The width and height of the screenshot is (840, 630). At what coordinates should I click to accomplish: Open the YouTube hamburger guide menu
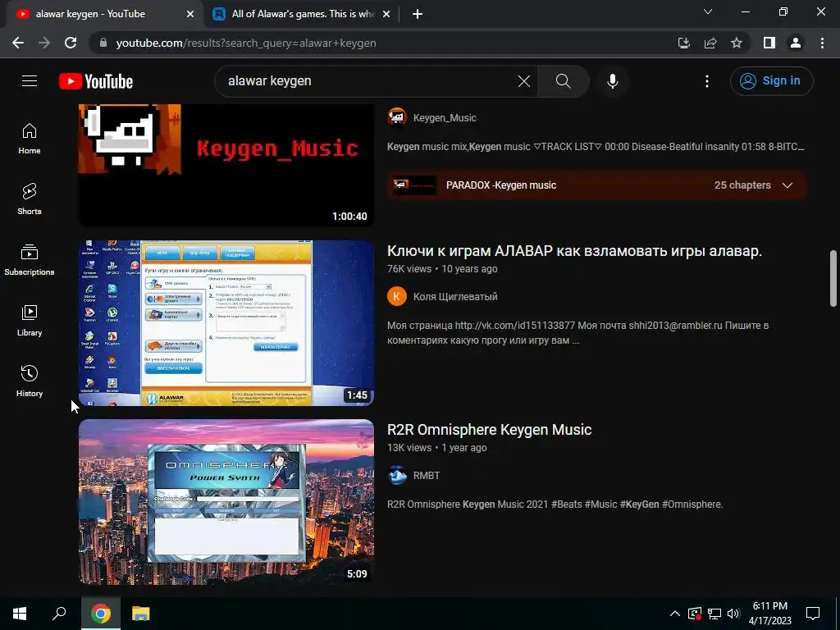(30, 81)
